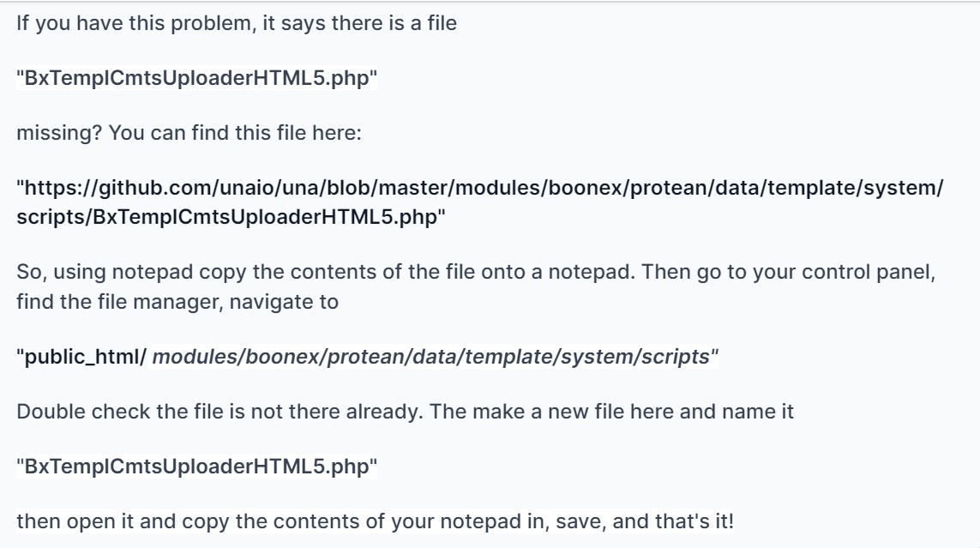Click the filename below 'there is a file'
This screenshot has height=548, width=980.
[x=197, y=80]
